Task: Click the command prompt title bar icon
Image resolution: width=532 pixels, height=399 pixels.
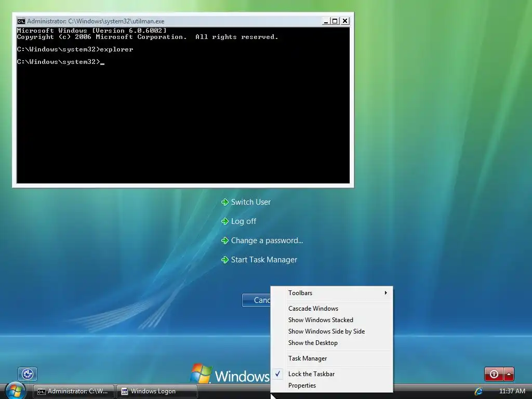Action: coord(21,21)
